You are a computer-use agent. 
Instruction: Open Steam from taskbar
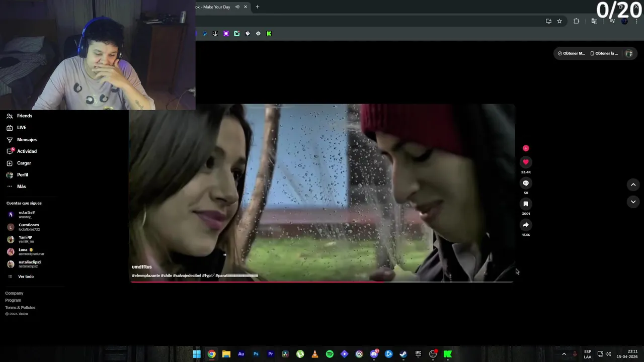[403, 354]
